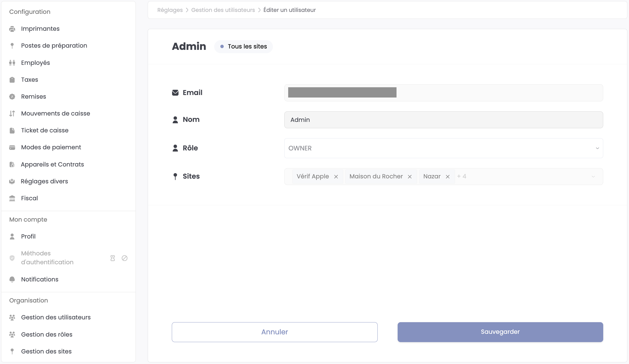Viewport: 629px width, 364px height.
Task: Click the hourglass icon beside Méthodes d'authentification
Action: click(112, 258)
